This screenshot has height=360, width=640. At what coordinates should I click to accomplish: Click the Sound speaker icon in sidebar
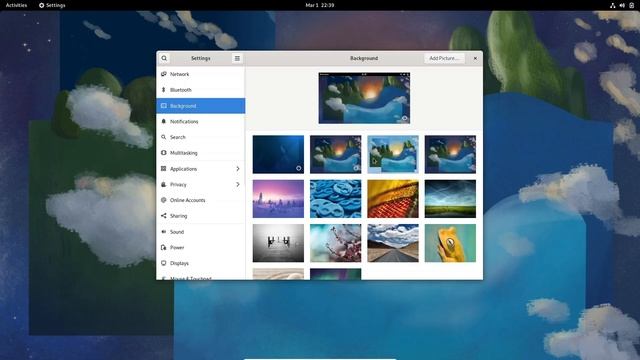tap(164, 231)
